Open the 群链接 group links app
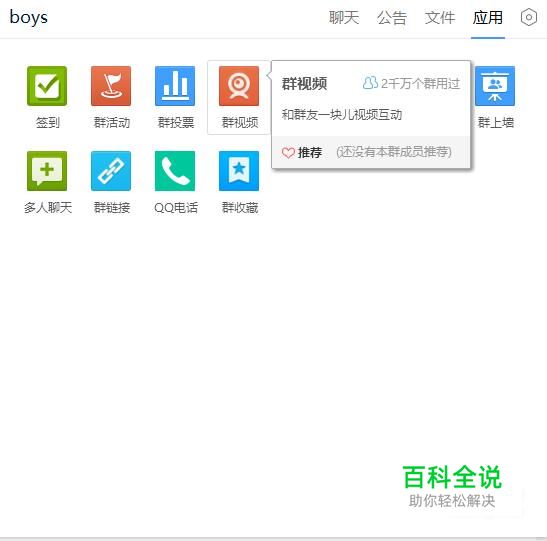The image size is (547, 541). [111, 171]
